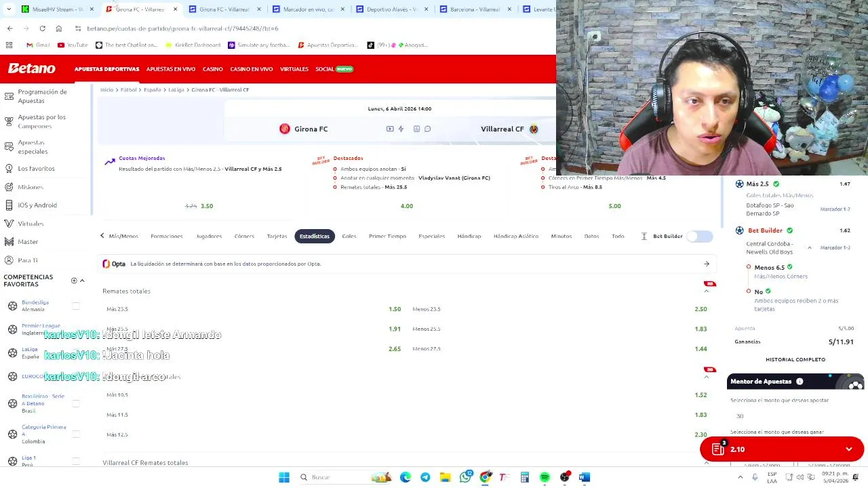Click the live stream video icon in match header
The width and height of the screenshot is (868, 488).
click(390, 129)
